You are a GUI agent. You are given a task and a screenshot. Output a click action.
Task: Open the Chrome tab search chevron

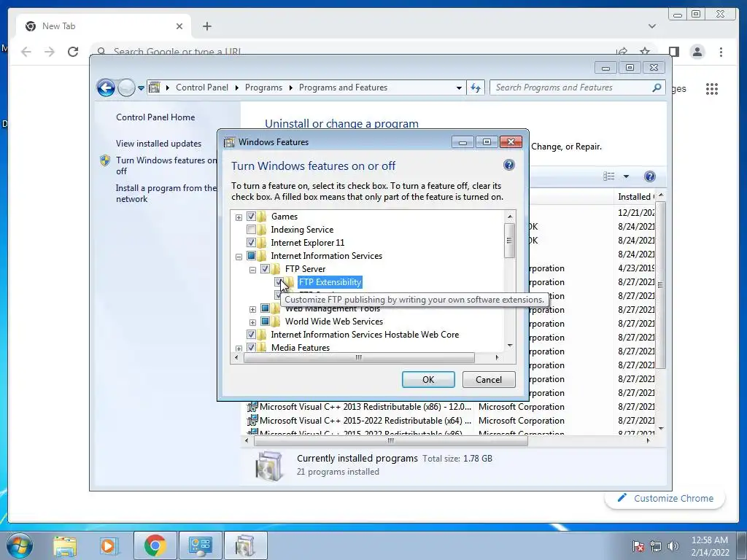point(652,26)
